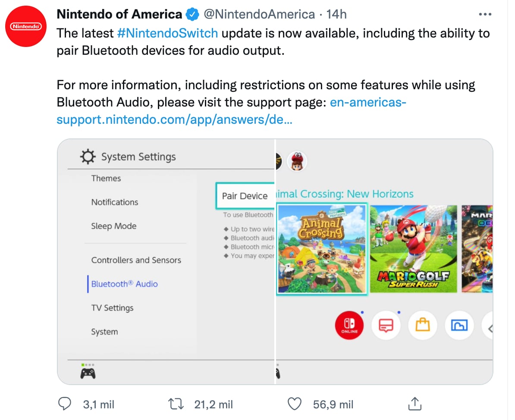Click the Nintendo red logo avatar

pyautogui.click(x=26, y=27)
